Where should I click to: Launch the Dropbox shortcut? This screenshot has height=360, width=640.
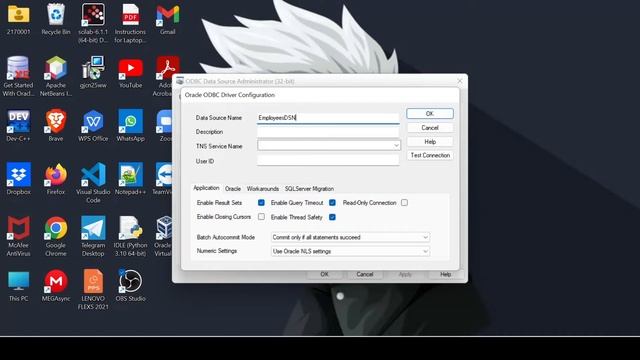tap(18, 179)
